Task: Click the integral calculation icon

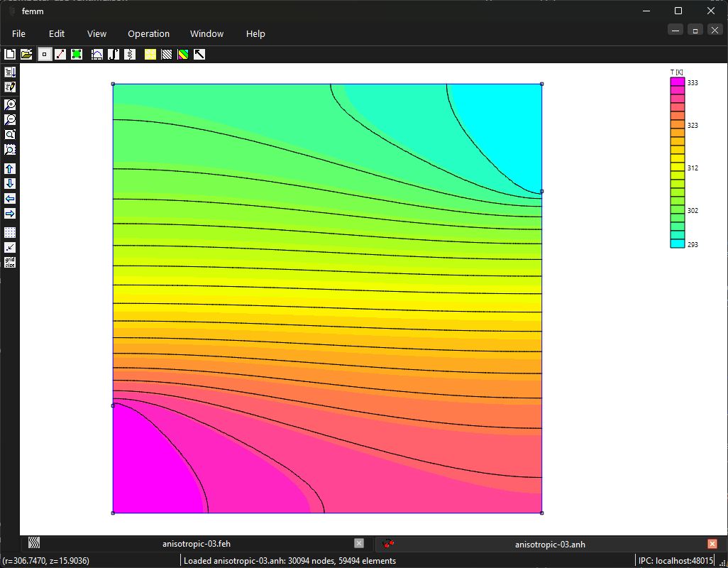Action: point(114,55)
